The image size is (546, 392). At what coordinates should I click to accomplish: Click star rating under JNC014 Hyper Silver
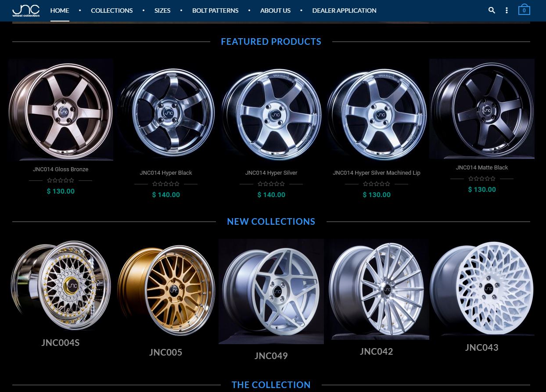click(x=271, y=184)
